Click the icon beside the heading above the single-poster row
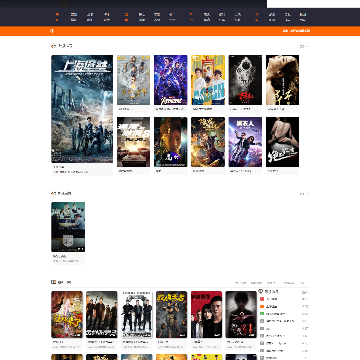The width and height of the screenshot is (360, 360). tap(53, 193)
